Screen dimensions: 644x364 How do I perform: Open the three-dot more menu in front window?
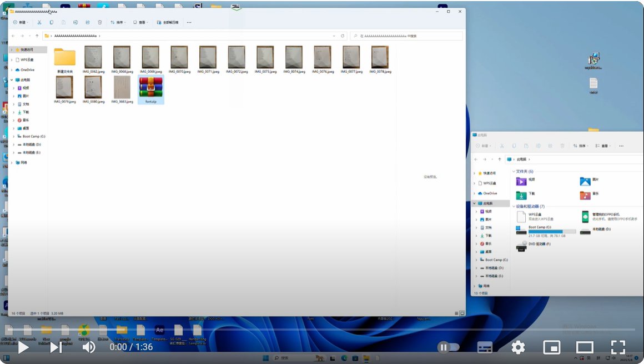click(189, 22)
